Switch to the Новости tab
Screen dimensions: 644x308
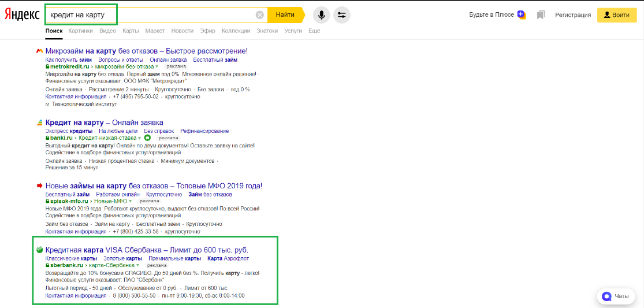pos(183,31)
